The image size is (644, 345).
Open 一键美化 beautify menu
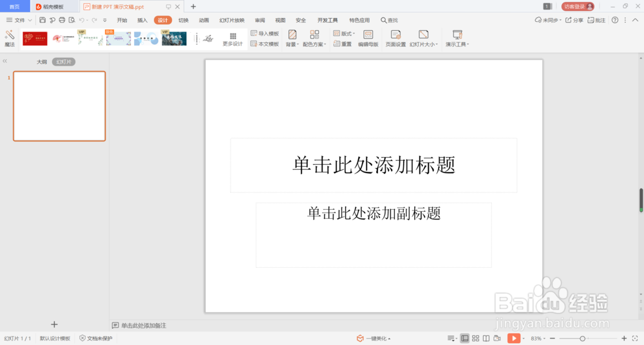tap(374, 338)
